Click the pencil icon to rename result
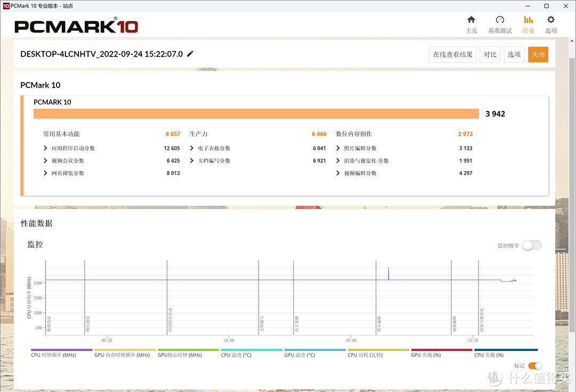Viewport: 576px width, 392px height. click(x=190, y=54)
